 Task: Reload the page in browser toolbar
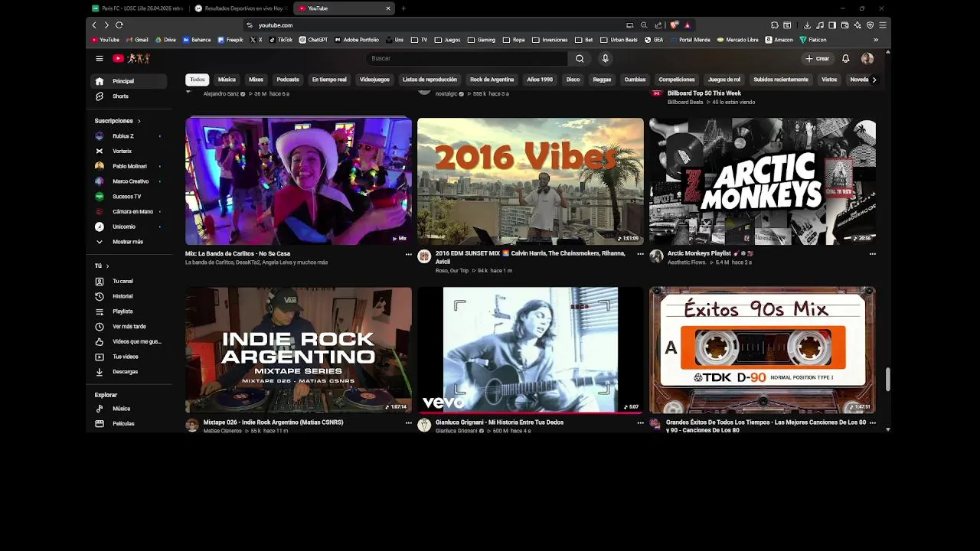pos(119,25)
